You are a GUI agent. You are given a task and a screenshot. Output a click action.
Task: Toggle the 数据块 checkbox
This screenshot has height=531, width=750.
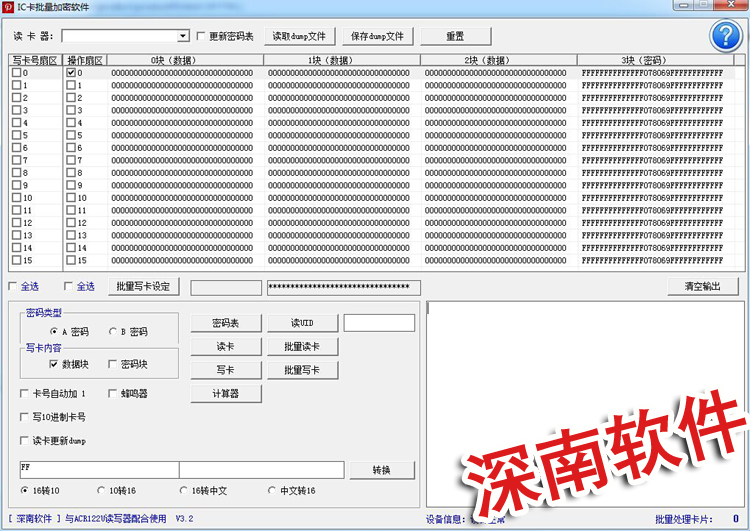coord(54,365)
